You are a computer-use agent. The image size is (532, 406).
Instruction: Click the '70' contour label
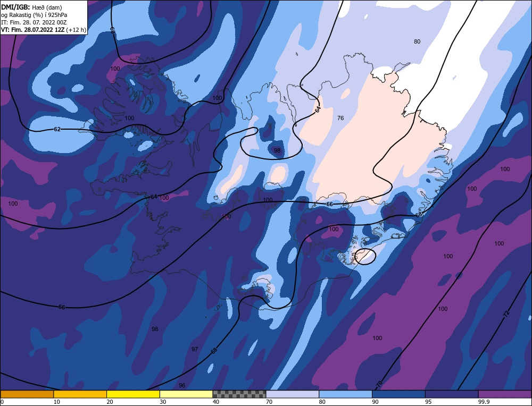pos(379,384)
